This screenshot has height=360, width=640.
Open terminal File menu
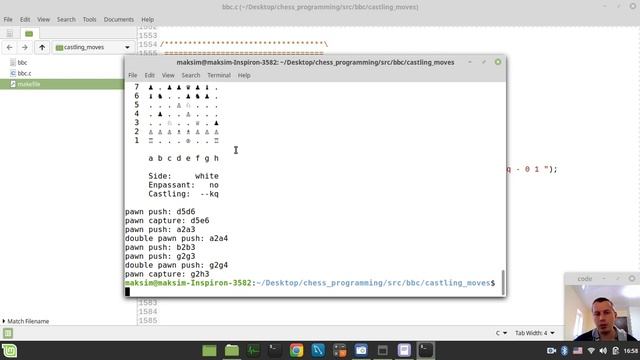(133, 76)
